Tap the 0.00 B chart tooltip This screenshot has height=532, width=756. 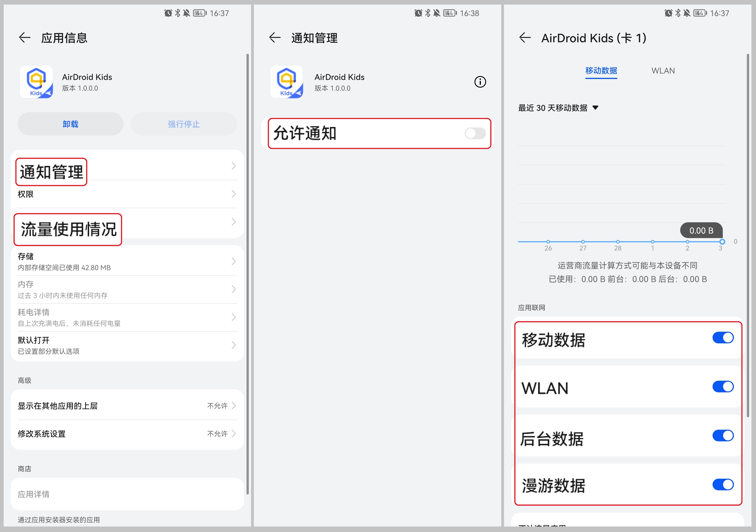coord(701,231)
